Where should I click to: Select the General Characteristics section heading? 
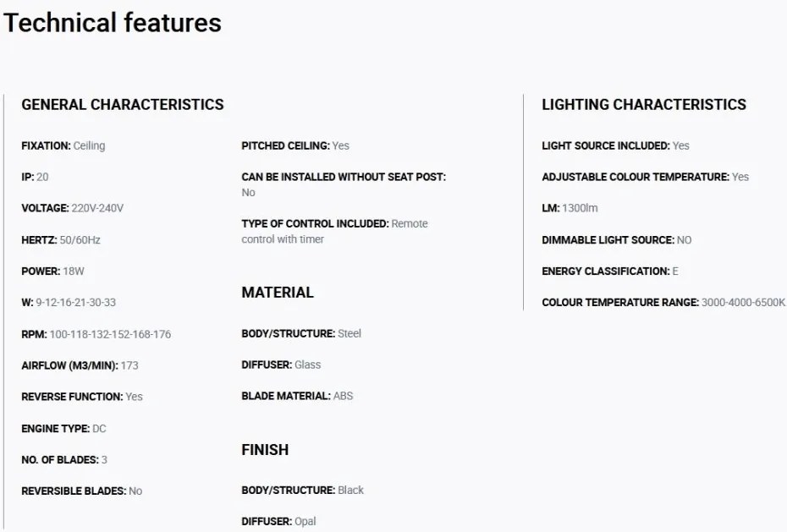[123, 104]
